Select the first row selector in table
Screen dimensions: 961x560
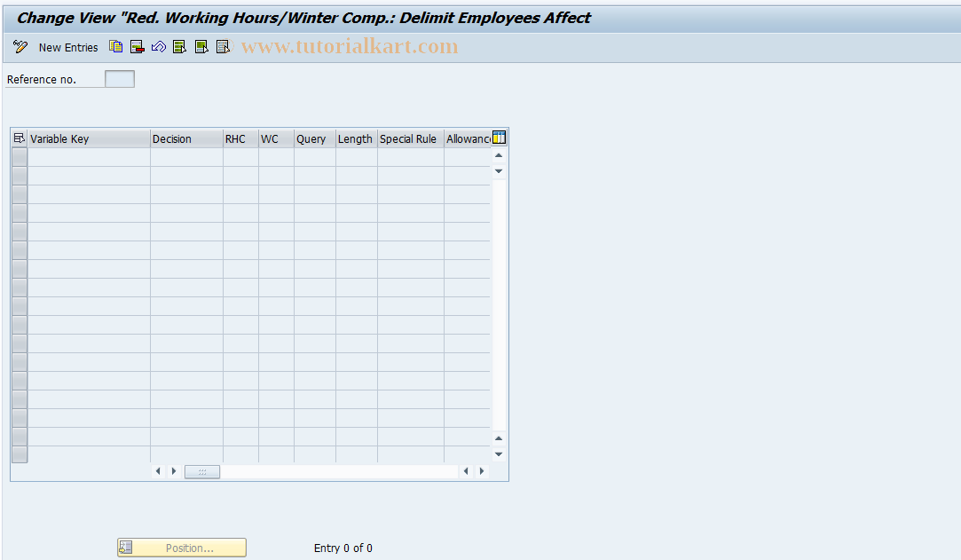pos(20,157)
